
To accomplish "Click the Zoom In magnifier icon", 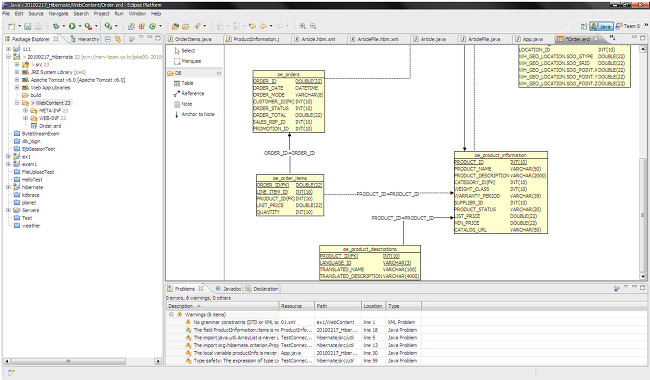I will [303, 26].
